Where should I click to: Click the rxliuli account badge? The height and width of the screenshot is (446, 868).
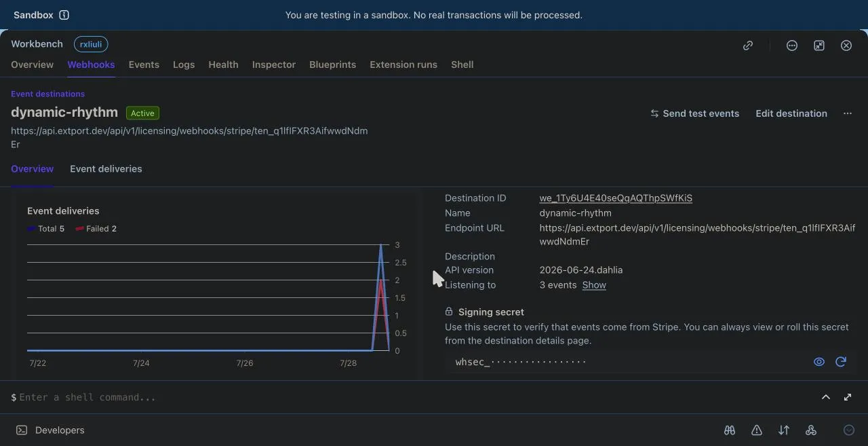[x=91, y=44]
